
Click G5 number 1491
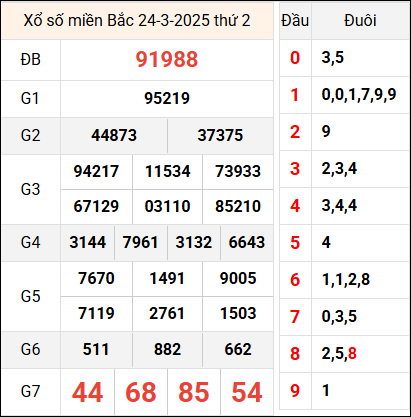pyautogui.click(x=167, y=278)
